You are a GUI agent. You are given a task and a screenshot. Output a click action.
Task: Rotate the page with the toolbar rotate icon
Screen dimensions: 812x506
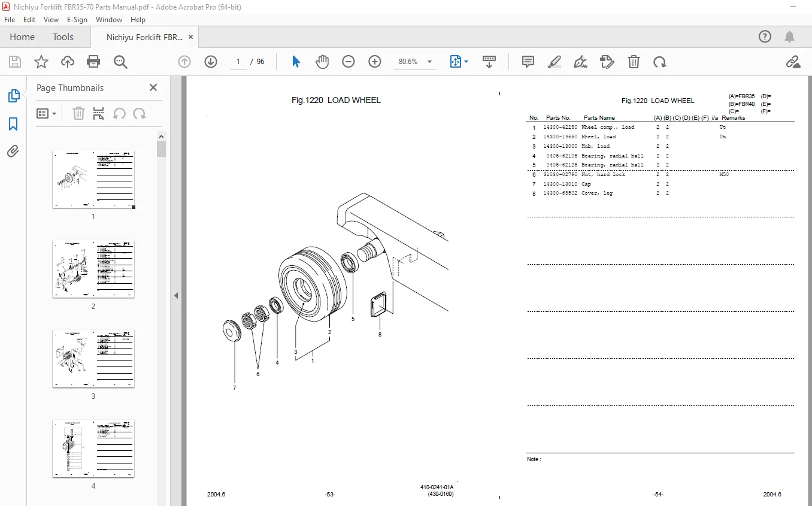(660, 62)
